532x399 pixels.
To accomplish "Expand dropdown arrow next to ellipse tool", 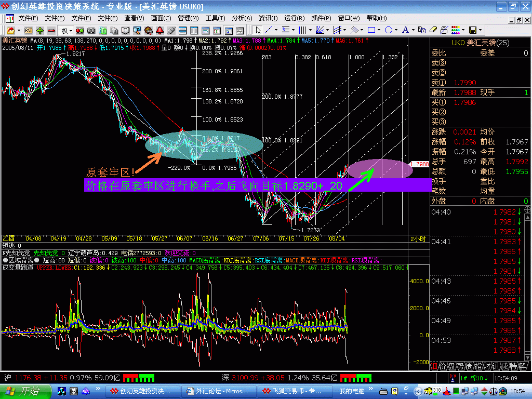I will [x=396, y=30].
